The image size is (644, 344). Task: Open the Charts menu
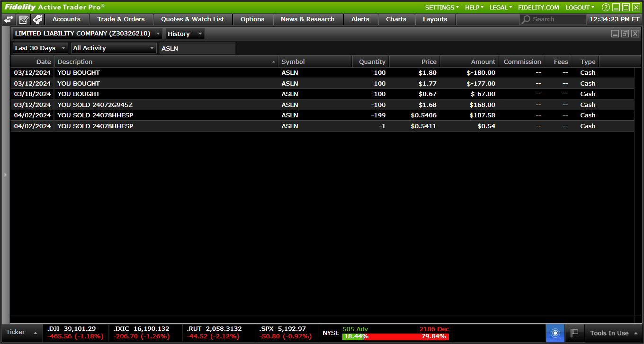click(396, 19)
